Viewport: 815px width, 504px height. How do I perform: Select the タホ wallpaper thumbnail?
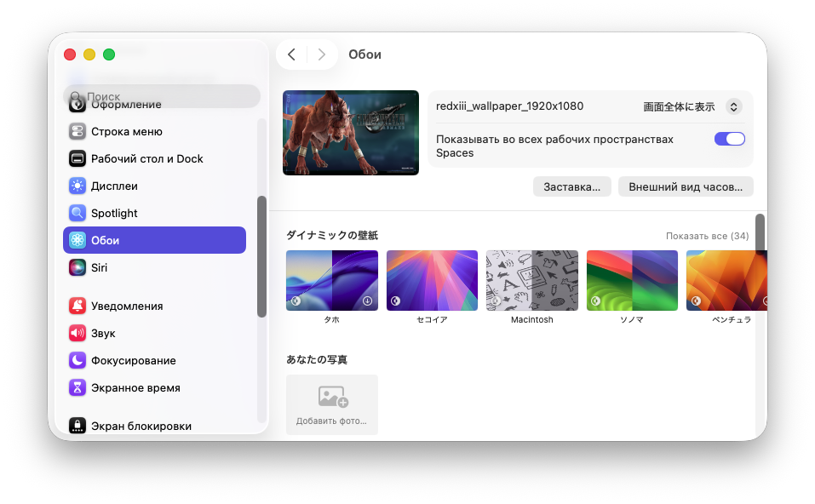[x=332, y=281]
